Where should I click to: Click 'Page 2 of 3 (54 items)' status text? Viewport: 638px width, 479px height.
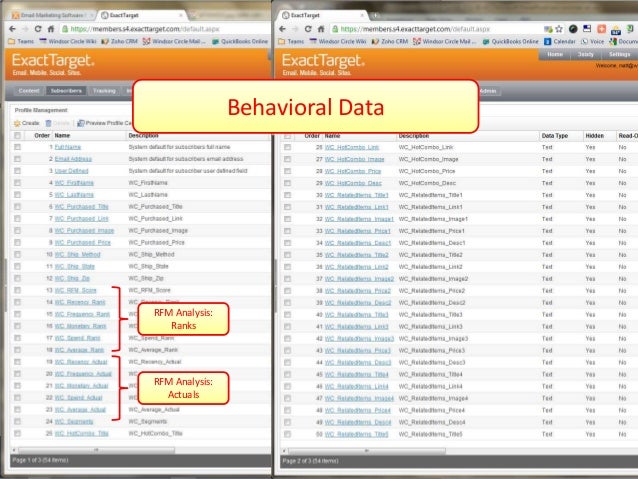tap(310, 461)
